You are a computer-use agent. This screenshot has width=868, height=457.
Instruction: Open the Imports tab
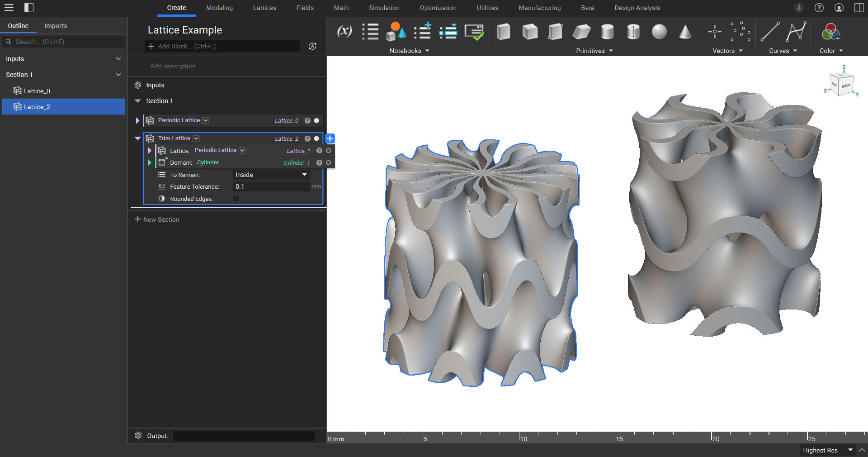[56, 26]
